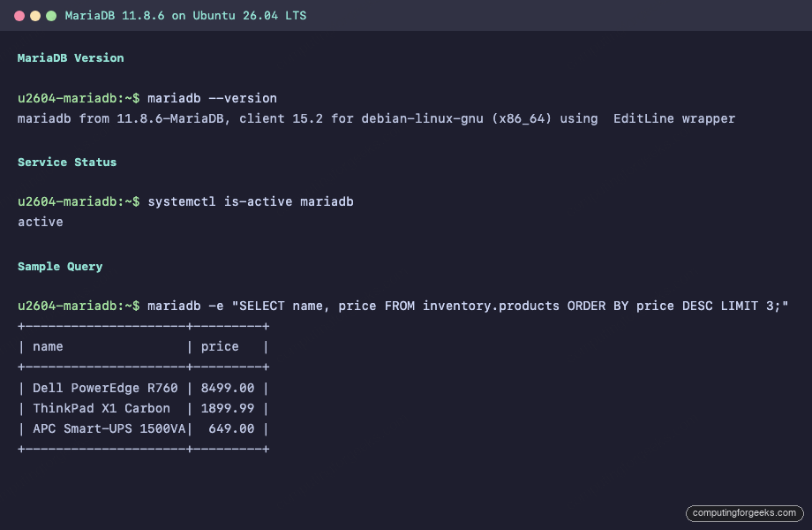Viewport: 812px width, 530px height.
Task: Click the version output line mentioning EditLine wrapper
Action: coord(375,118)
